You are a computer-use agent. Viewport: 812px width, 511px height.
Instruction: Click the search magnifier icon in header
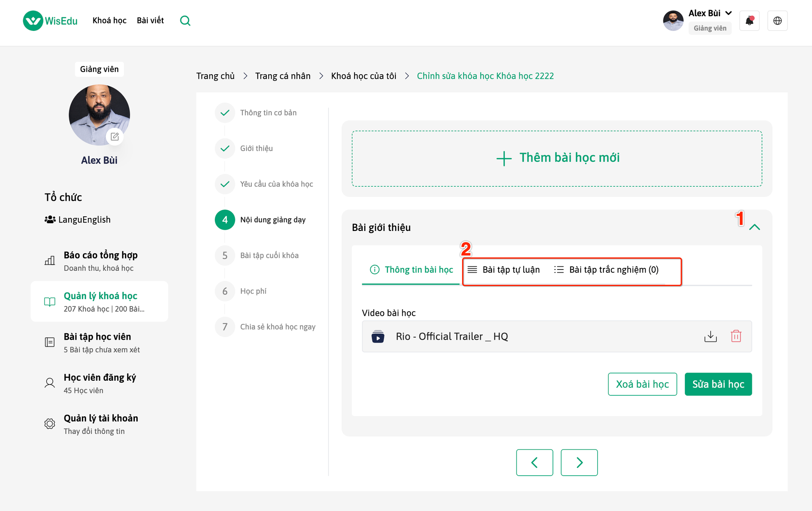(185, 21)
